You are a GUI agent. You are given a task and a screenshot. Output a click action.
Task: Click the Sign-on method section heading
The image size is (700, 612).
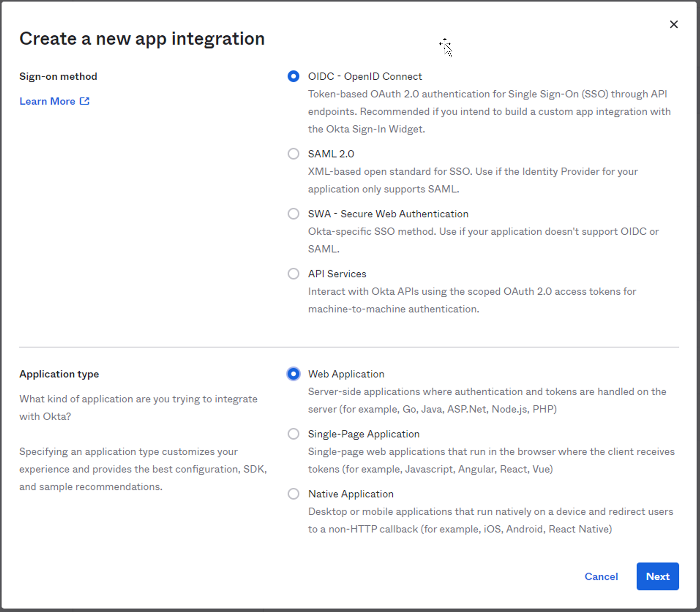(x=58, y=77)
